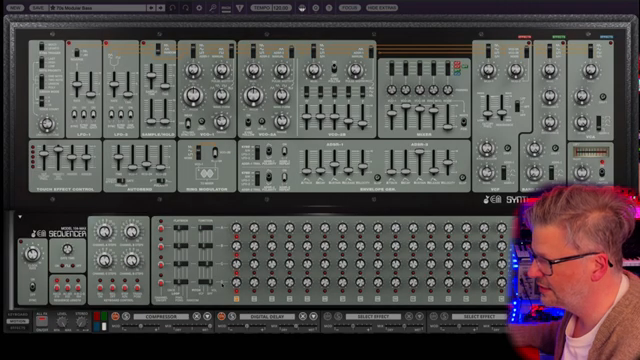Toggle sequencer channel A on/off red button
Image resolution: width=640 pixels, height=360 pixels.
tap(161, 228)
